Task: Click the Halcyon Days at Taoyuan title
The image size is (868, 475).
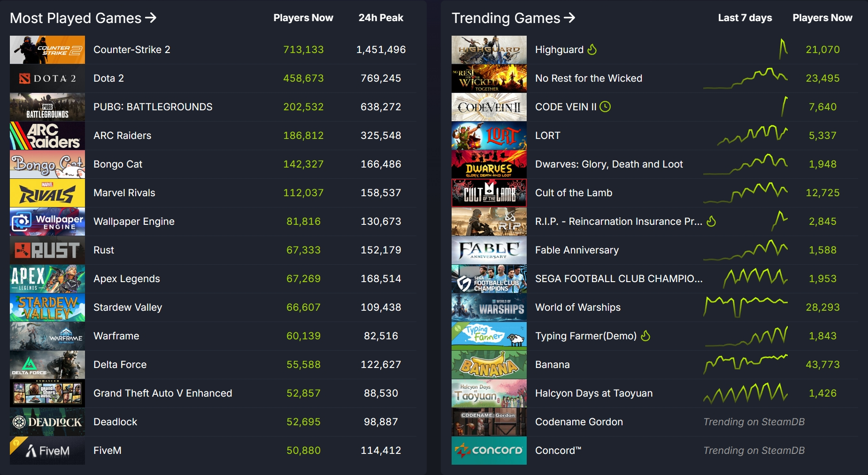Action: coord(594,393)
